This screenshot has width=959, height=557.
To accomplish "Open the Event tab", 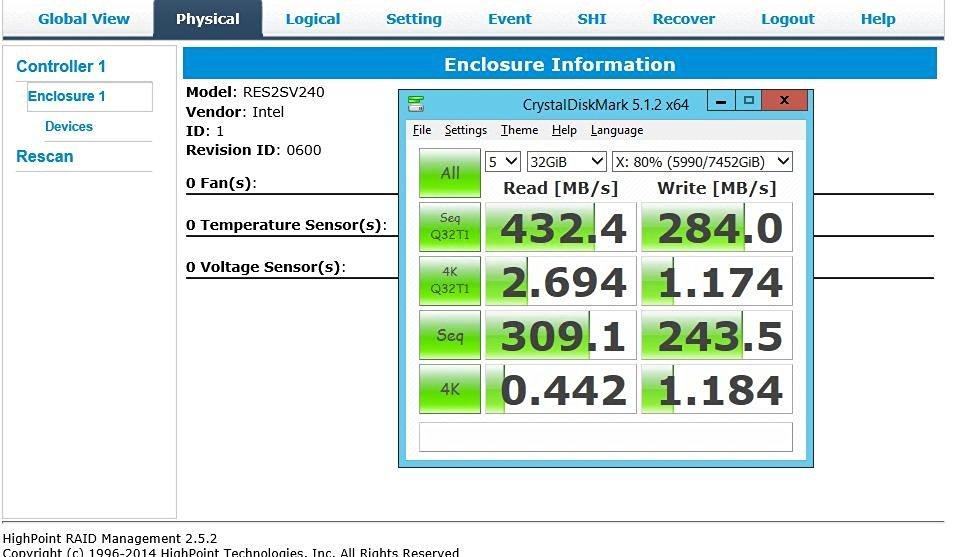I will [509, 19].
